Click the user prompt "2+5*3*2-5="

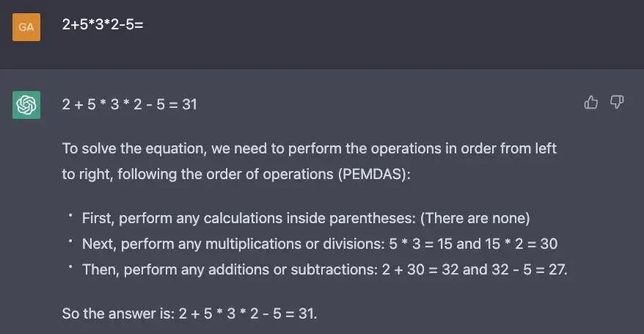[103, 25]
